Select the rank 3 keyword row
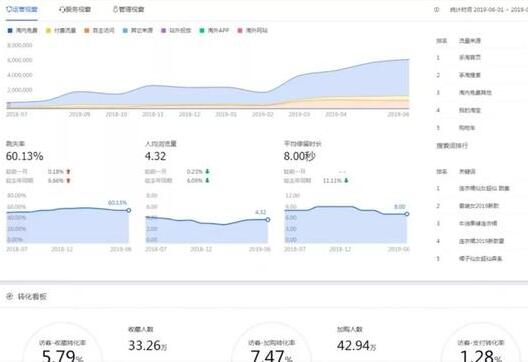 click(x=478, y=223)
